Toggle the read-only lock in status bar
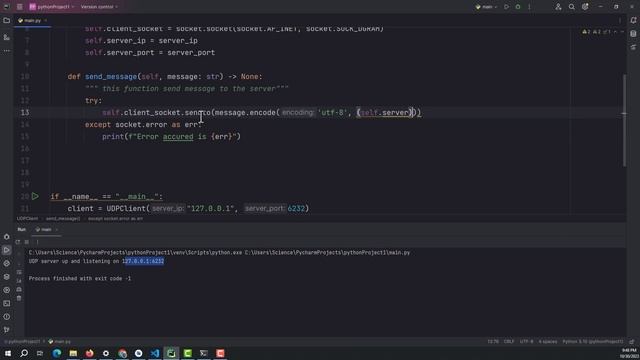Screen dimensions: 640x360 [x=631, y=342]
